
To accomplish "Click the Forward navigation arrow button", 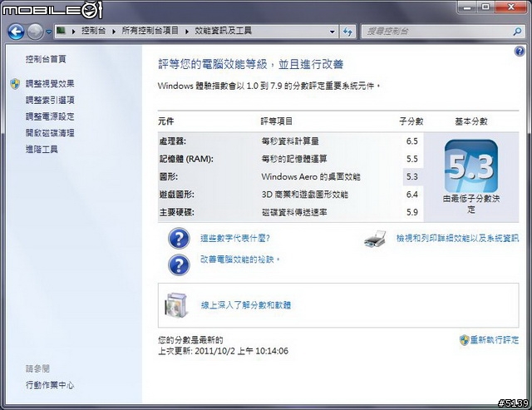I will pos(35,32).
